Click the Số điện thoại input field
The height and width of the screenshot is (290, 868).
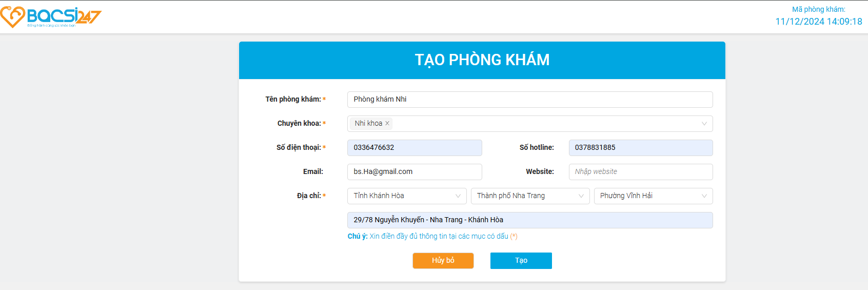click(415, 148)
